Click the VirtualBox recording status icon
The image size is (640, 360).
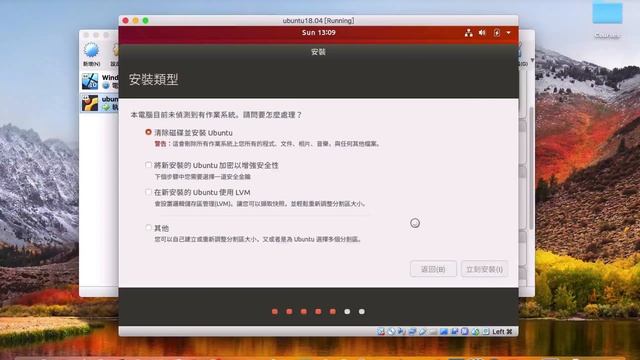click(x=454, y=331)
